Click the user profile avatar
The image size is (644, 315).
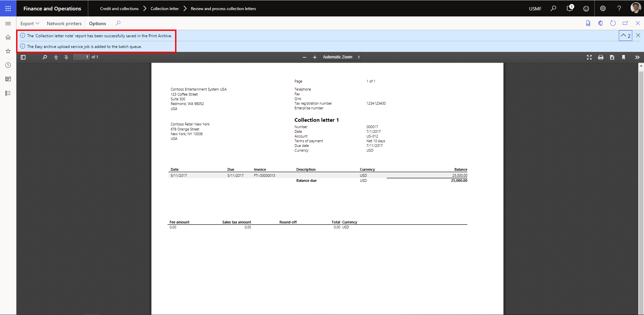coord(636,8)
